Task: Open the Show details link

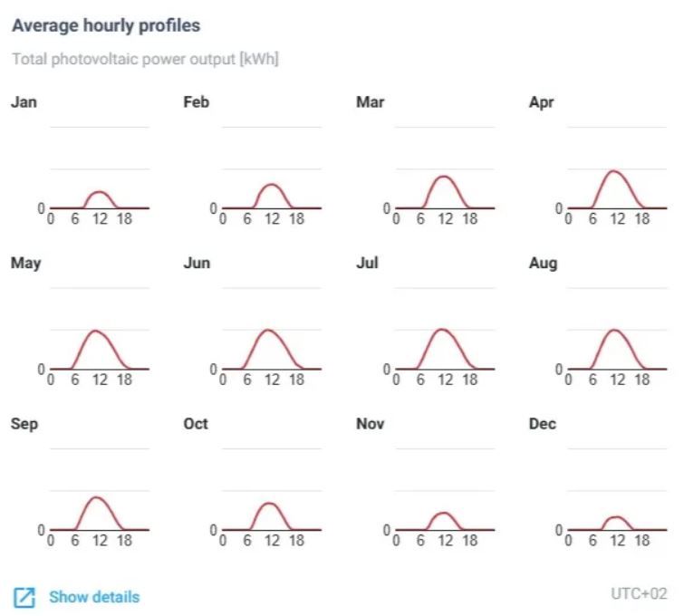Action: [x=94, y=597]
